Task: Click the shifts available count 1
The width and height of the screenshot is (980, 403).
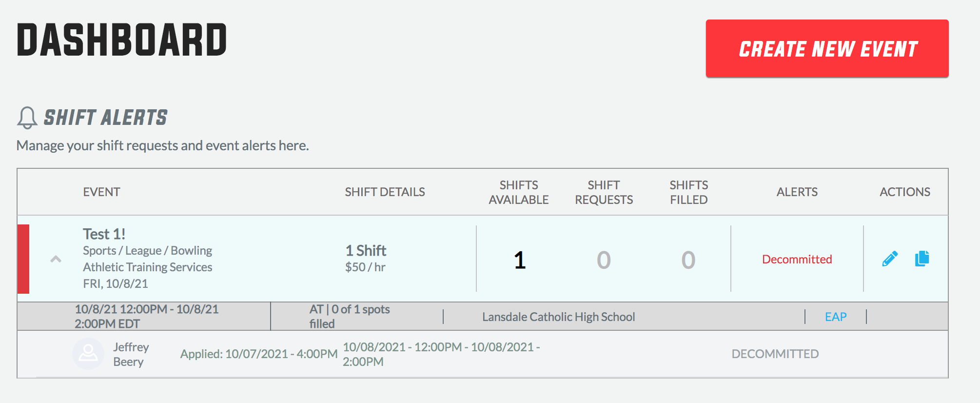Action: tap(520, 260)
